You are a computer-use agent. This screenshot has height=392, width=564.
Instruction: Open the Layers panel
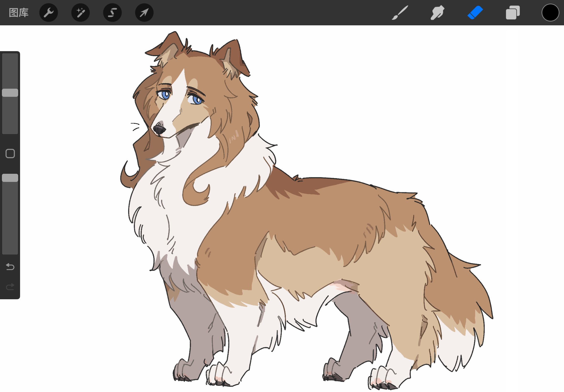coord(513,12)
